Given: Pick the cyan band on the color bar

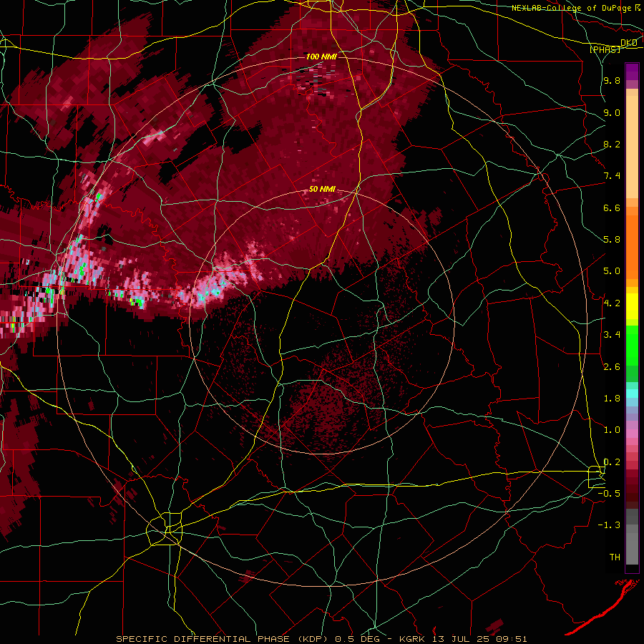Looking at the screenshot, I should click(632, 394).
